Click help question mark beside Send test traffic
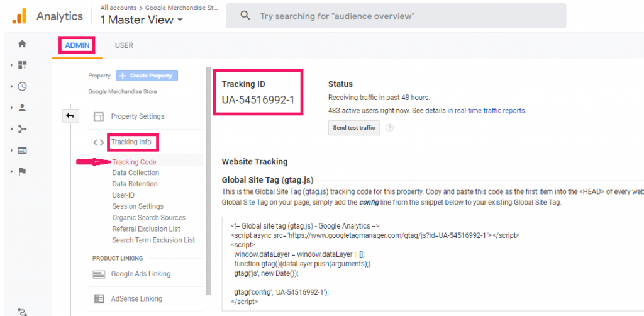The height and width of the screenshot is (316, 644). coord(390,127)
